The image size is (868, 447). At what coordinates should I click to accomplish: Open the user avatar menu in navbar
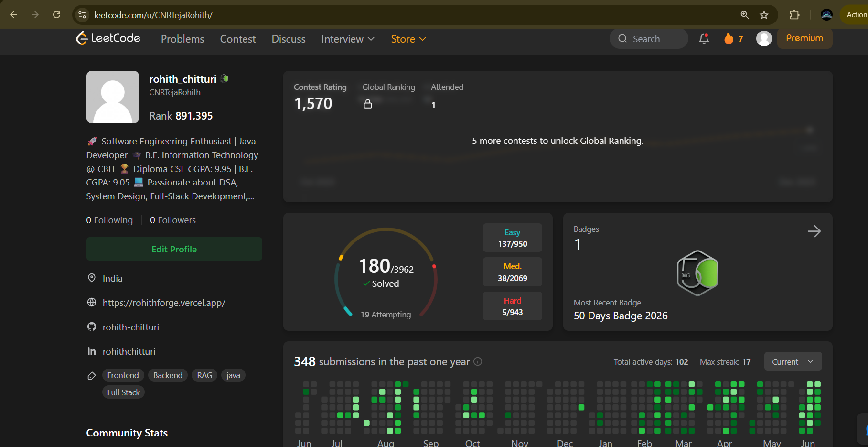(764, 39)
